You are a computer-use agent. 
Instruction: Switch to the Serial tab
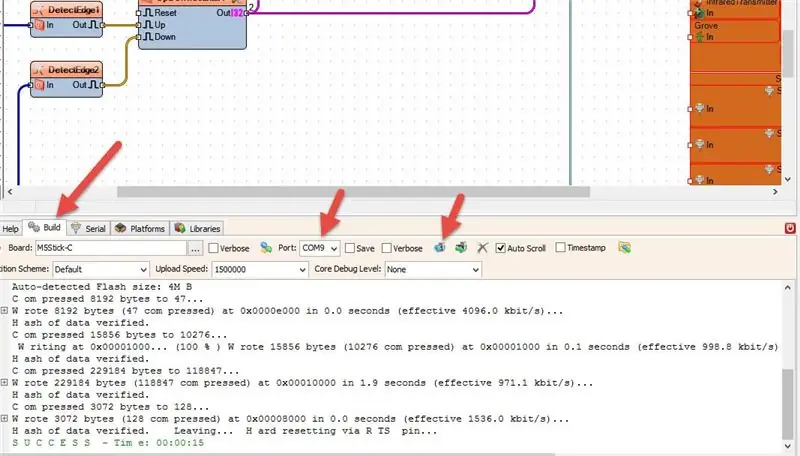click(88, 229)
